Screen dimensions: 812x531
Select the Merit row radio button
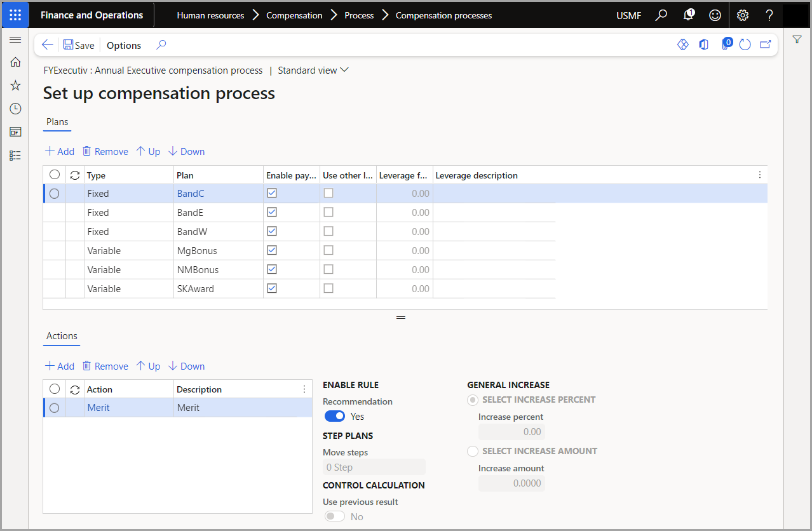coord(54,408)
